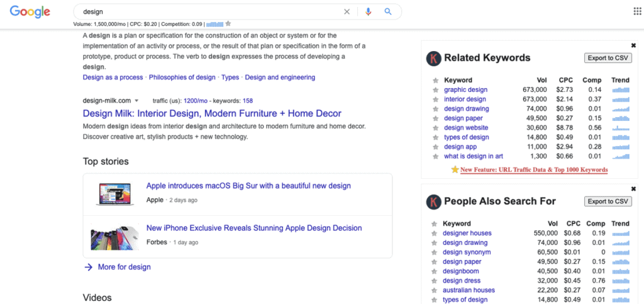Open the design-milk.com result dropdown arrow

click(x=136, y=101)
